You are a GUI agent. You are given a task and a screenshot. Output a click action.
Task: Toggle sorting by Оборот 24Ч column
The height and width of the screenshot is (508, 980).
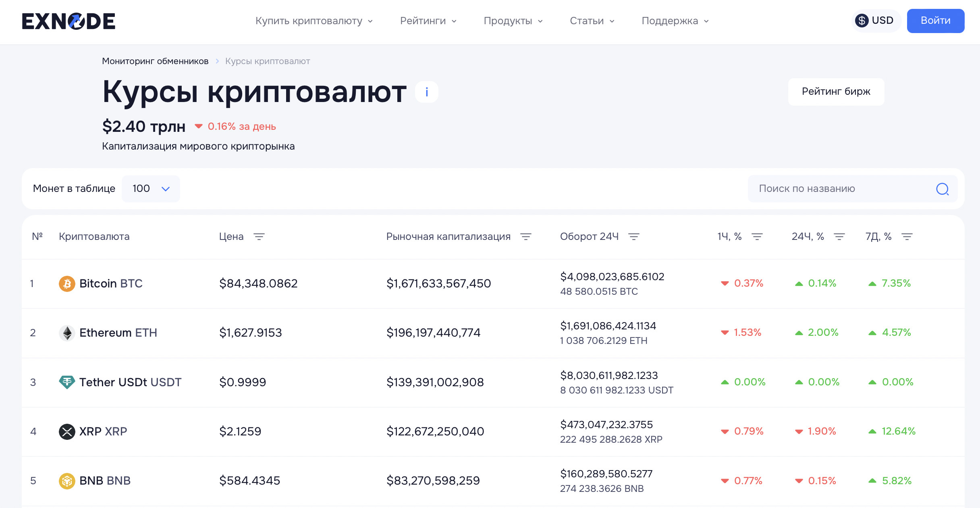pyautogui.click(x=633, y=237)
